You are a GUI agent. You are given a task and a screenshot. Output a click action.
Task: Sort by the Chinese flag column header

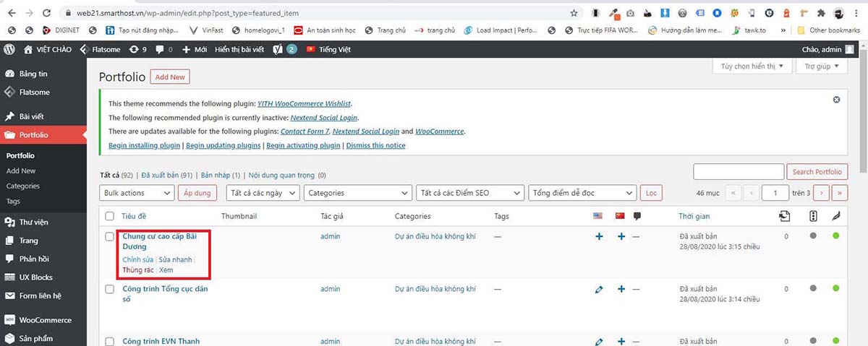click(x=620, y=216)
